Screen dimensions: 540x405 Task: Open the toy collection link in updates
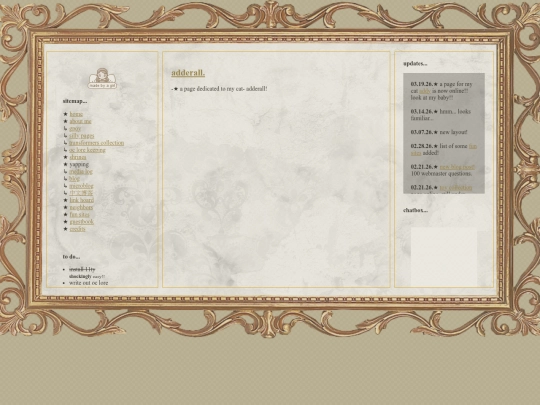pos(456,188)
